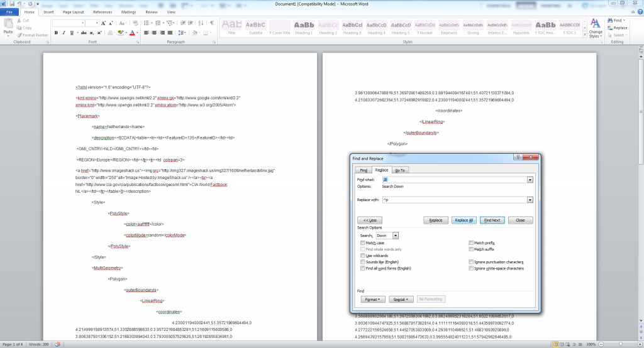The image size is (644, 348).
Task: Apply Superscript formatting
Action: tap(99, 33)
